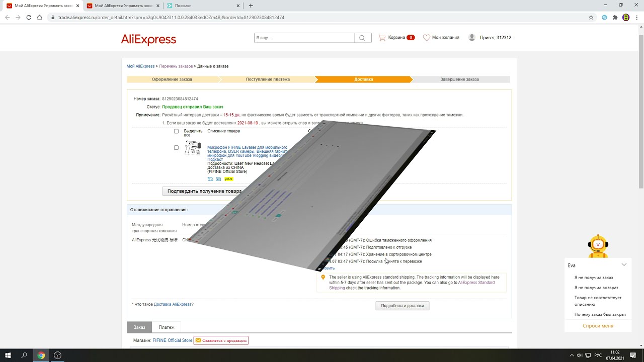Collapse the Eva chat panel chevron

click(624, 265)
